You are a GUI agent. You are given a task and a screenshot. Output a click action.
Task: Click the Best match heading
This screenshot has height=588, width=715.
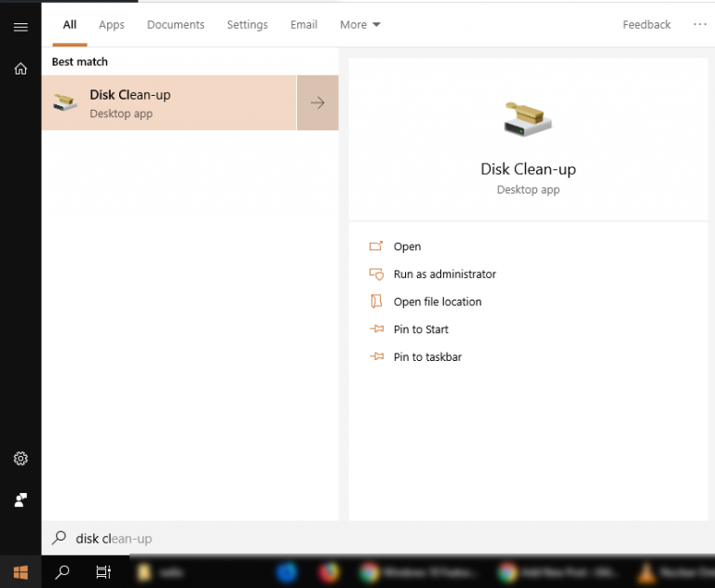pos(80,61)
